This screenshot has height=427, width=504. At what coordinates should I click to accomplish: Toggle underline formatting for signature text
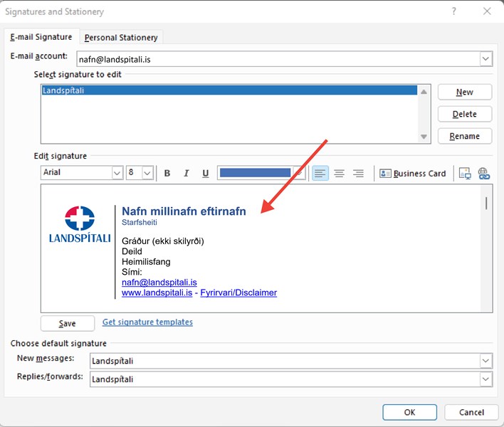pos(206,173)
